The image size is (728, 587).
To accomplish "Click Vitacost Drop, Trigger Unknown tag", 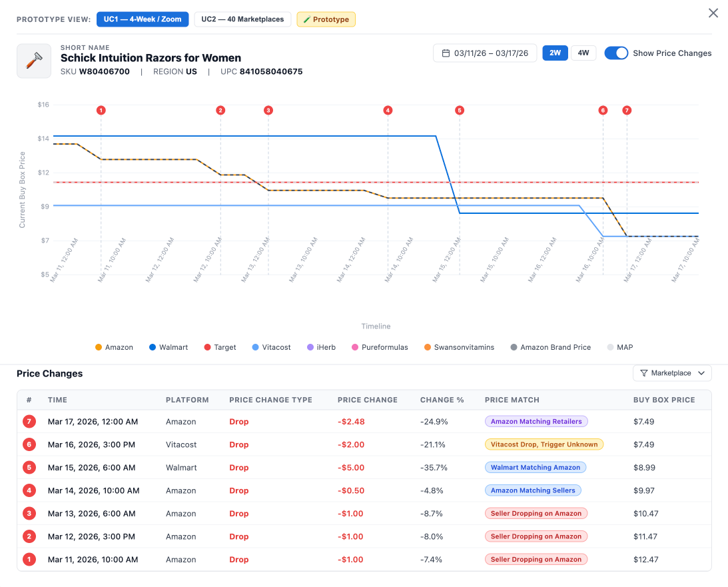I will tap(544, 444).
